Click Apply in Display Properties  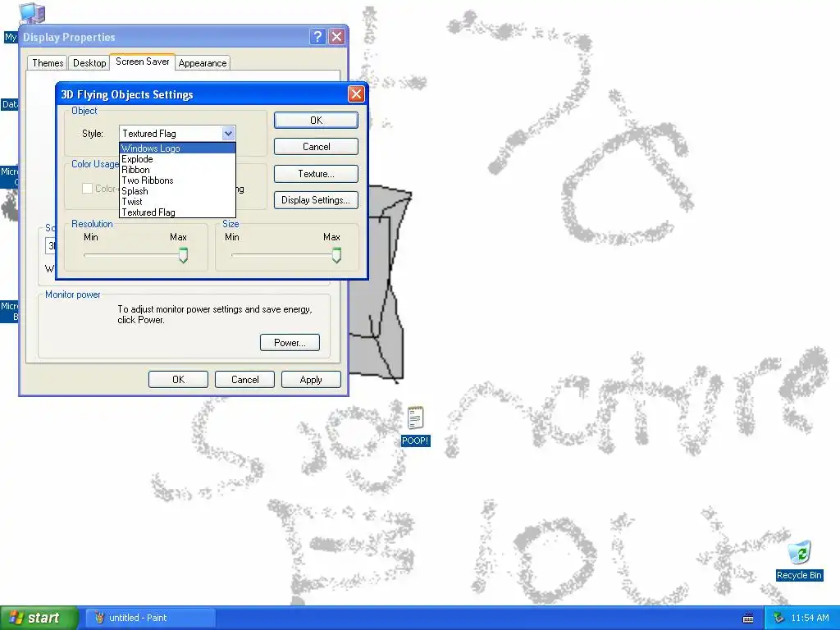coord(311,379)
